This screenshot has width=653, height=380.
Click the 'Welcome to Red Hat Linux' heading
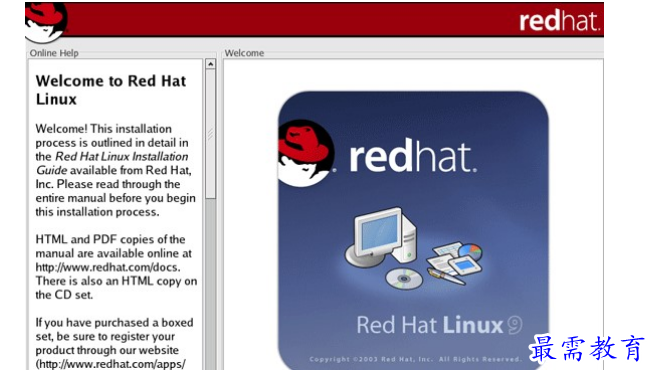point(111,90)
